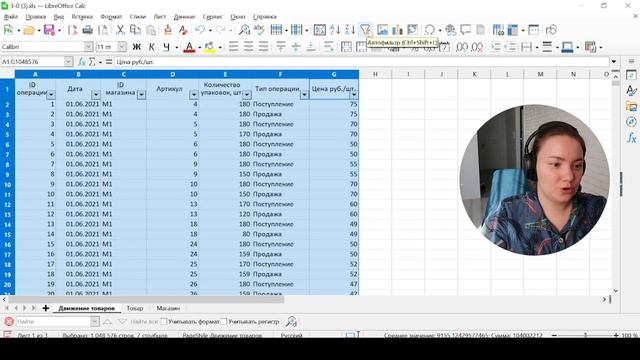Open the Gallery icon in the sidebar
The width and height of the screenshot is (640, 360).
pyautogui.click(x=631, y=107)
